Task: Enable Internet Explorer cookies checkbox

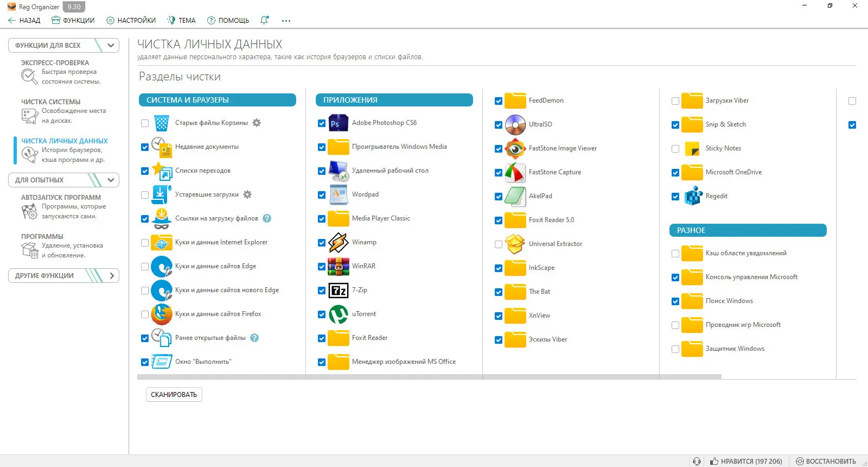Action: [145, 243]
